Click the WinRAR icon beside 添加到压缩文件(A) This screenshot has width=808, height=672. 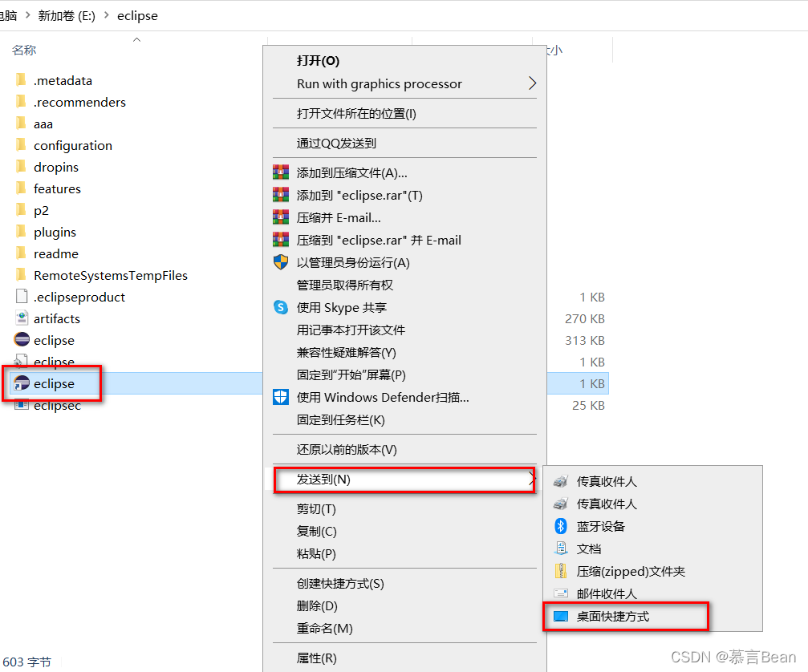pyautogui.click(x=281, y=172)
